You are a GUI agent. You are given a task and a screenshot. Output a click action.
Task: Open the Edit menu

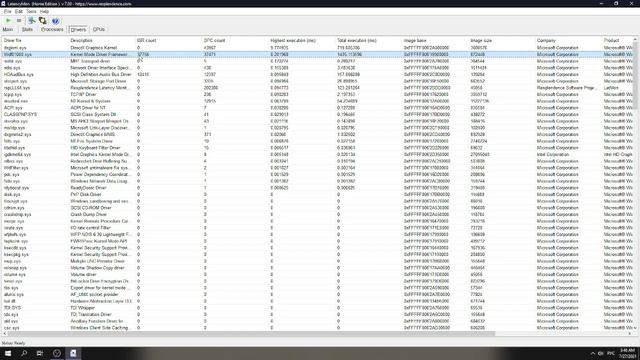tap(19, 11)
